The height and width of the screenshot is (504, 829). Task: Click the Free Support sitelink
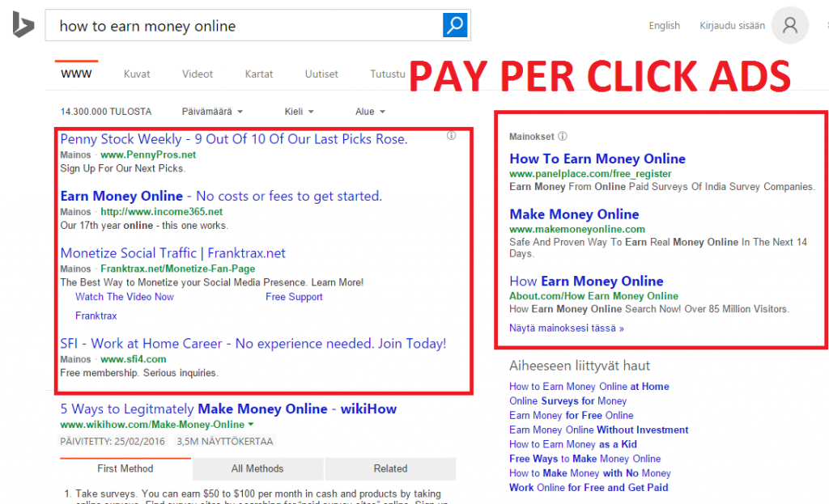[x=294, y=297]
